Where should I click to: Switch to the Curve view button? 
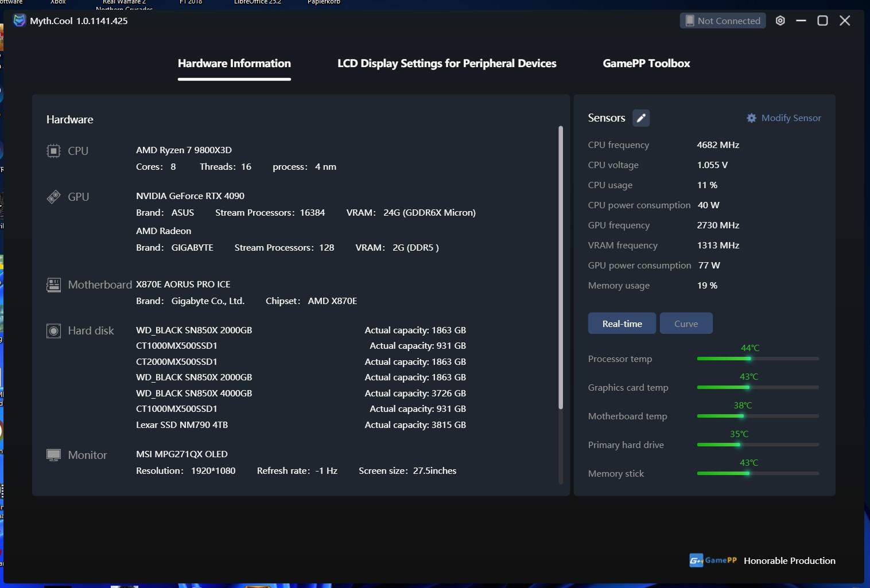(x=686, y=324)
